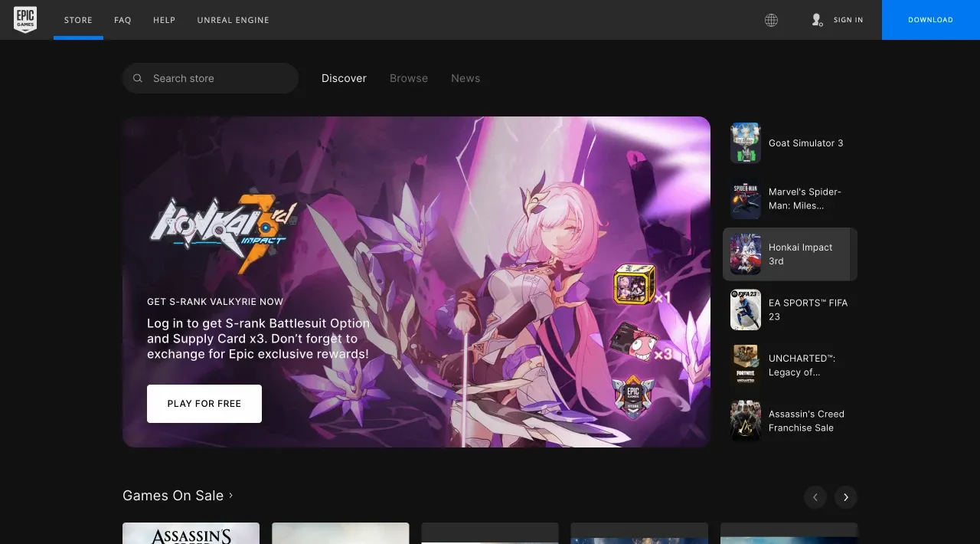
Task: Click the PLAY FOR FREE button
Action: pos(204,404)
